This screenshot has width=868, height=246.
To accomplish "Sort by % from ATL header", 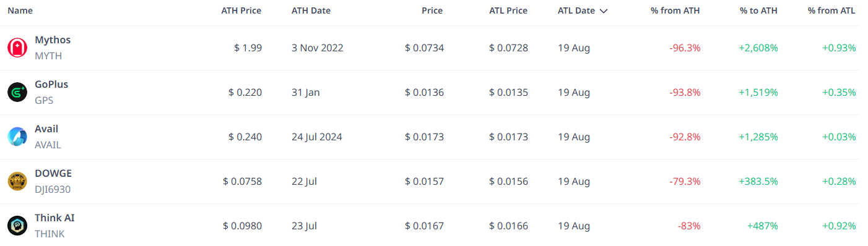I will (x=831, y=11).
